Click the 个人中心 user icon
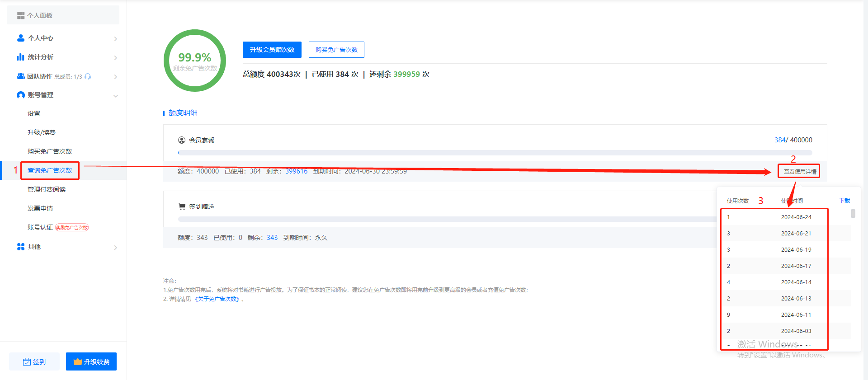 coord(21,38)
